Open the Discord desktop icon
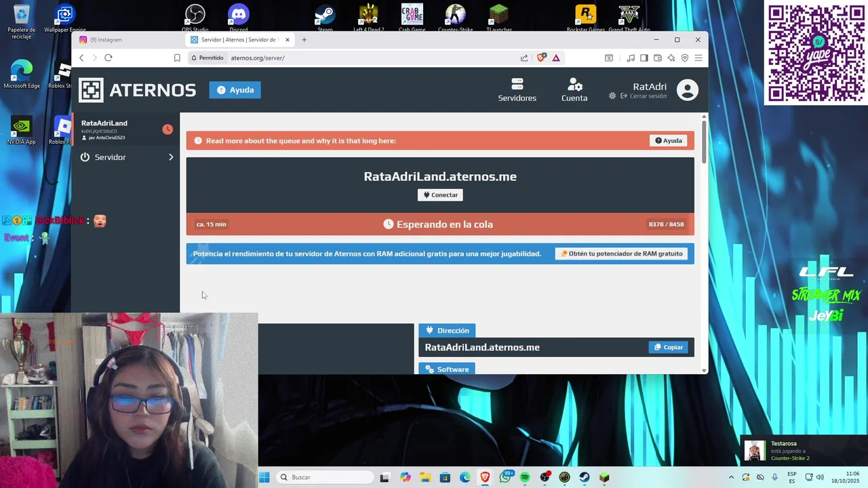This screenshot has width=868, height=488. [239, 18]
